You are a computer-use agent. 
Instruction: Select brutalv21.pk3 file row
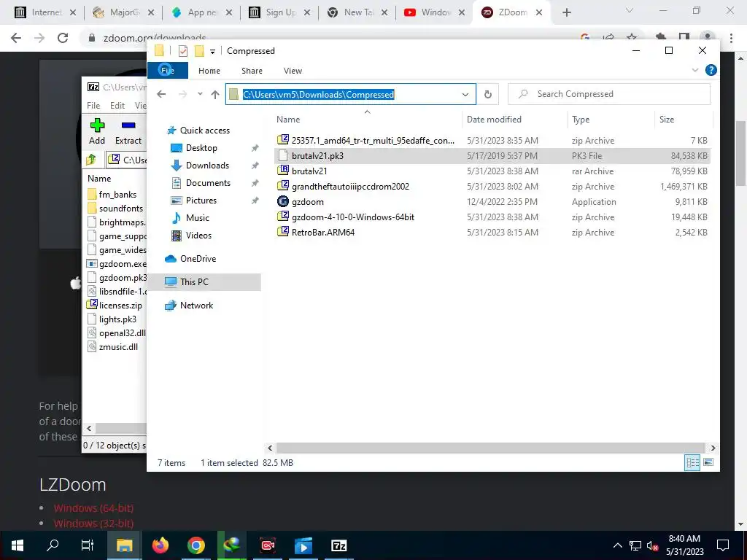[492, 156]
